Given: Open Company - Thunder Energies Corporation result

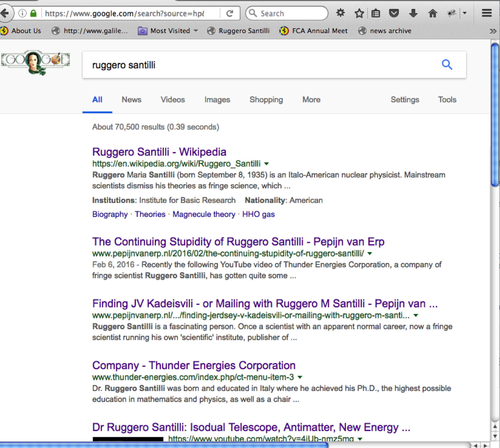Looking at the screenshot, I should click(194, 365).
